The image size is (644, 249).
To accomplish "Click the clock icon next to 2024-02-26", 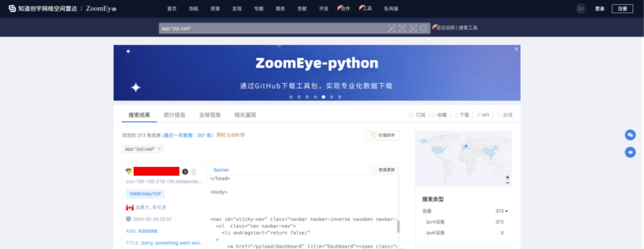I will [129, 219].
